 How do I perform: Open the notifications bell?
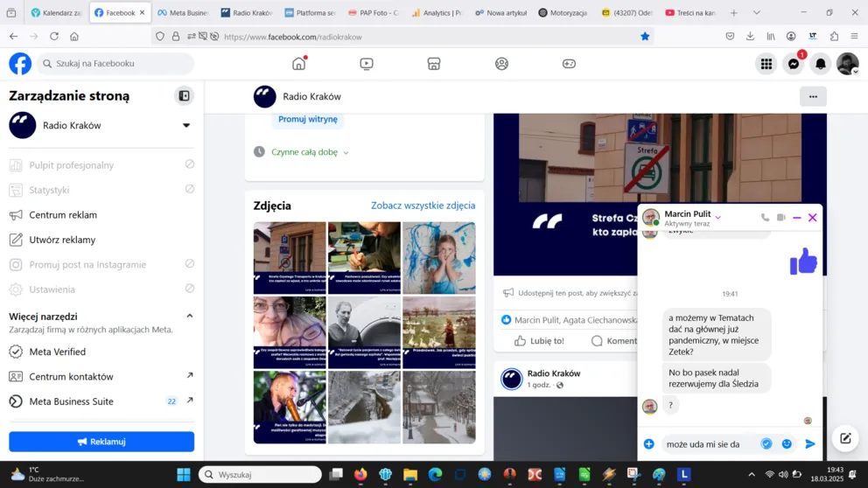[x=821, y=64]
